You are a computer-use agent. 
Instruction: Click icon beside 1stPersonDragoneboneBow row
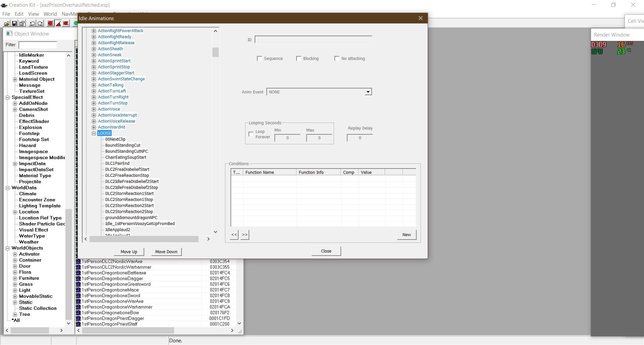coord(78,313)
